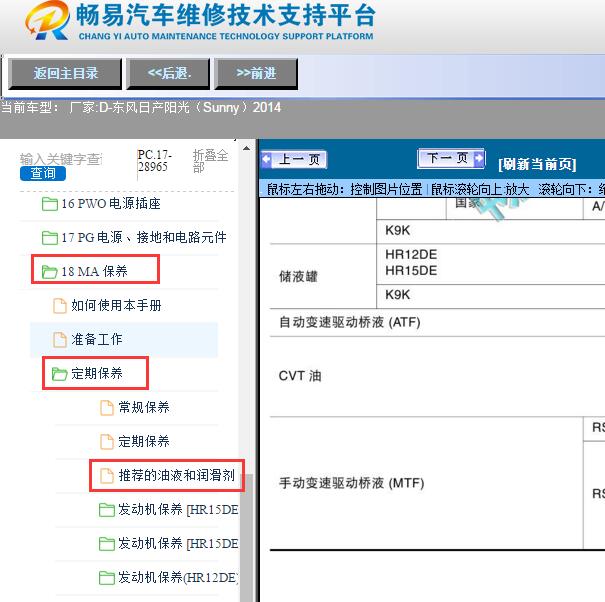Click first 发动机保养 [HR15DE folder icon
605x602 pixels.
pyautogui.click(x=107, y=510)
